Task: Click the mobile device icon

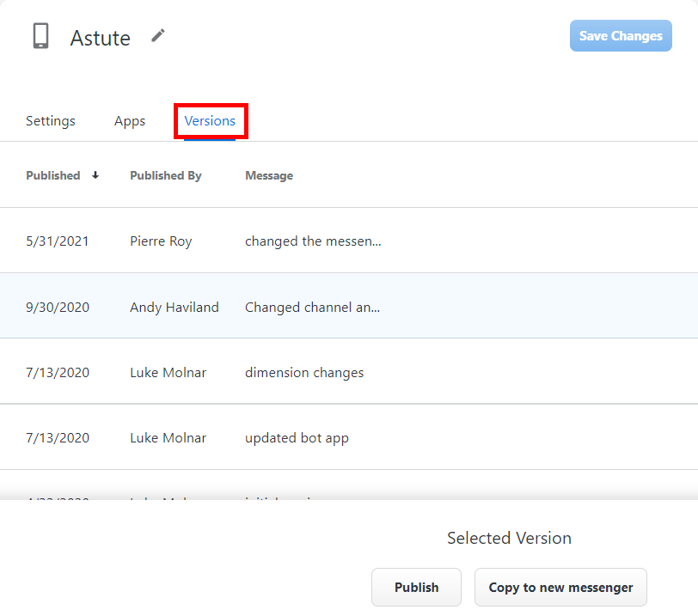Action: tap(40, 36)
